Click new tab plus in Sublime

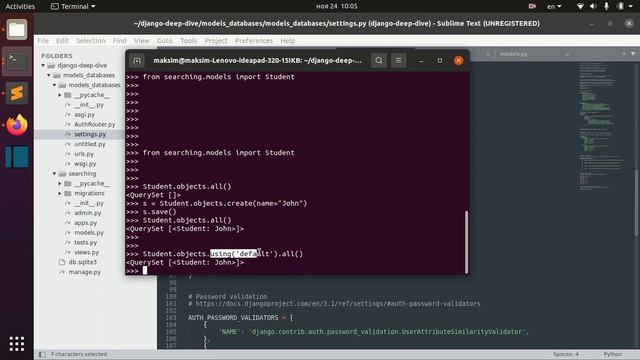(x=624, y=54)
